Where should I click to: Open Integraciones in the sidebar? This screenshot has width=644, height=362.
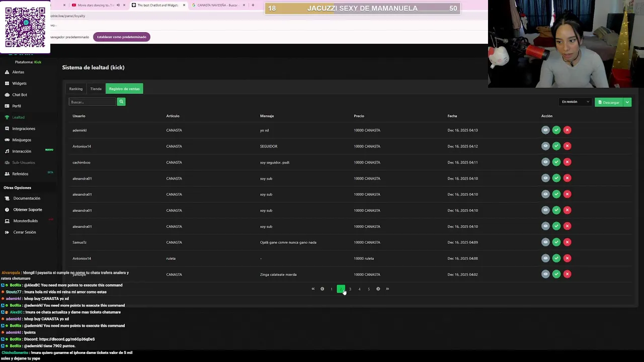click(x=24, y=129)
